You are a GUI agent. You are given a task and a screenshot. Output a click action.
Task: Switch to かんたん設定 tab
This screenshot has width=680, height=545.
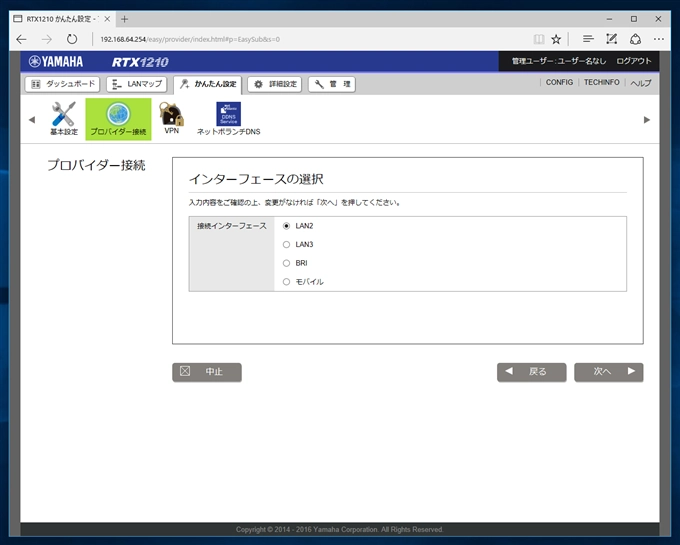(208, 85)
